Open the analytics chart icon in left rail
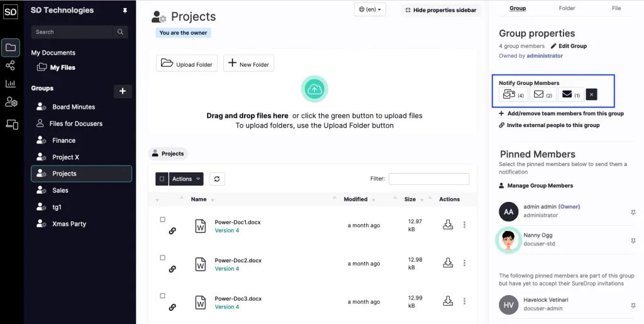The height and width of the screenshot is (324, 644). [10, 84]
